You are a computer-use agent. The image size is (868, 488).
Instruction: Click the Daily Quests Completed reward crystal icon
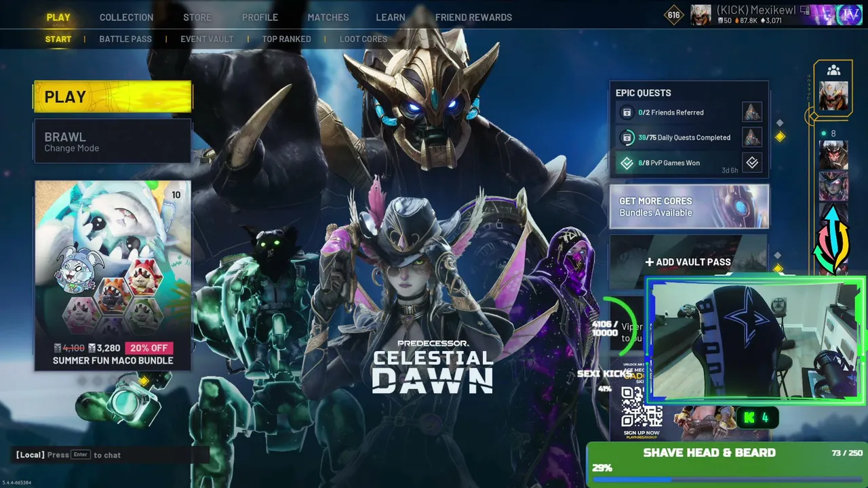pyautogui.click(x=752, y=137)
